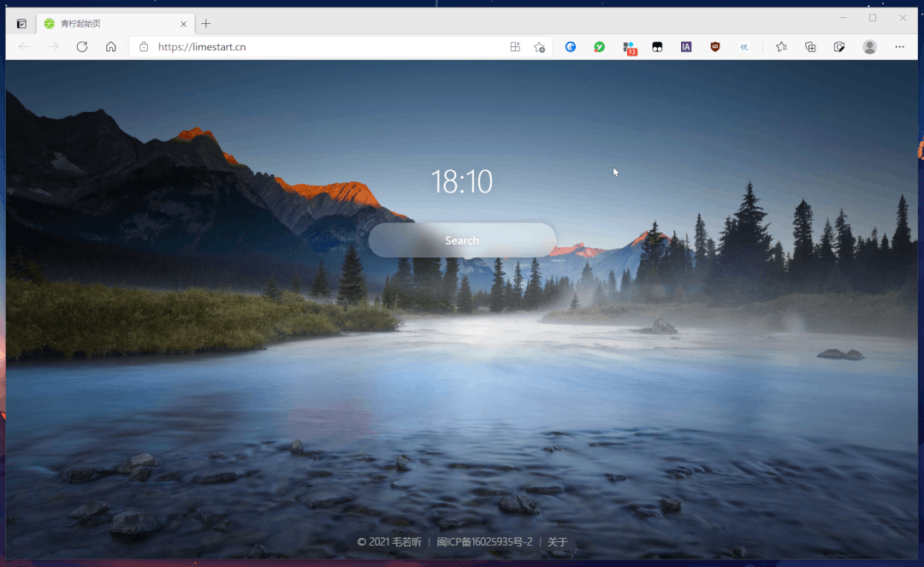Open the uBlock Origin extension
924x567 pixels.
tap(714, 46)
